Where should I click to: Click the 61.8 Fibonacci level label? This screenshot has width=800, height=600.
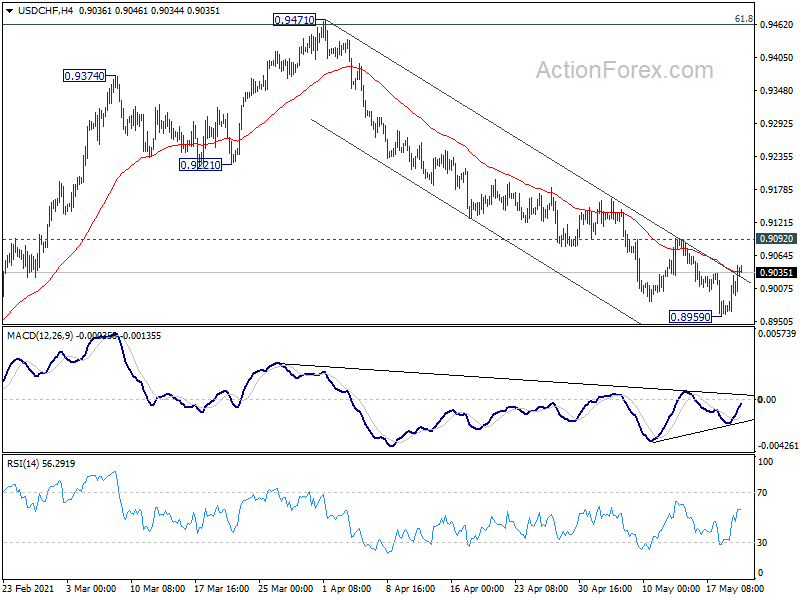(x=743, y=19)
